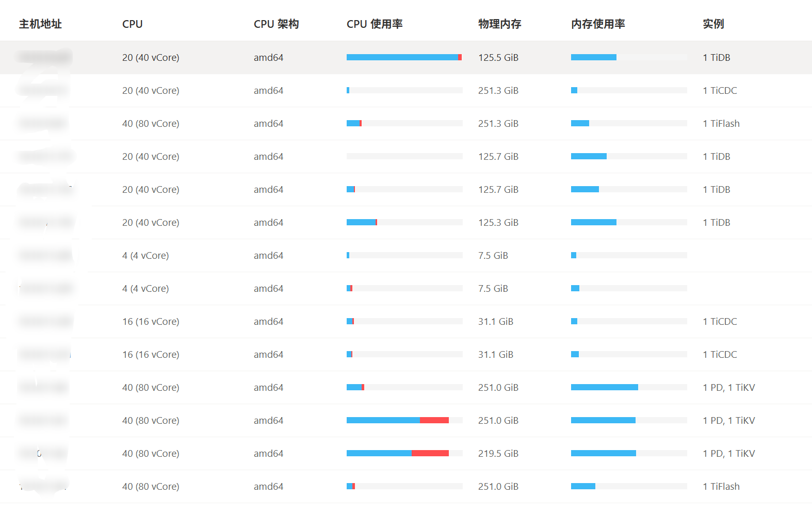Click 1 TiFlash in the 251.3 GiB row
The height and width of the screenshot is (530, 812).
[721, 124]
